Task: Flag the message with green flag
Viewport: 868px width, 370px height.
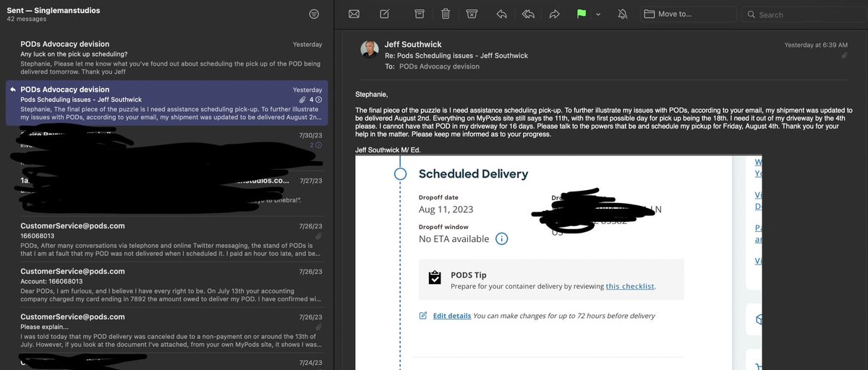Action: click(x=581, y=14)
